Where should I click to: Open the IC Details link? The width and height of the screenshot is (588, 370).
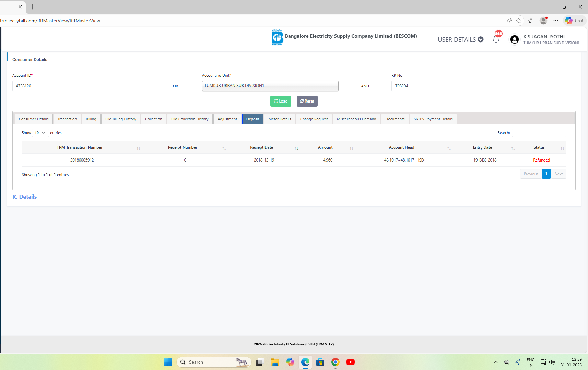click(x=24, y=196)
